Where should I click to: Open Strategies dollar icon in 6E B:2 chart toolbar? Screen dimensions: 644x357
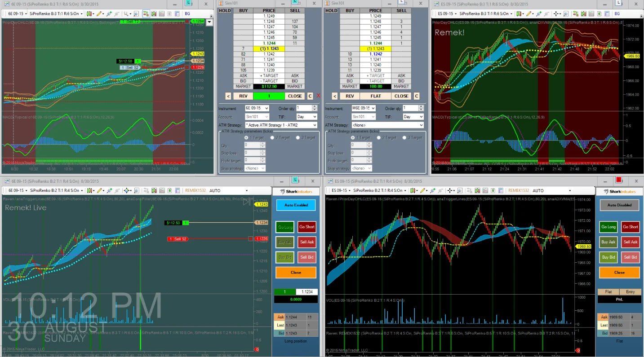click(170, 190)
